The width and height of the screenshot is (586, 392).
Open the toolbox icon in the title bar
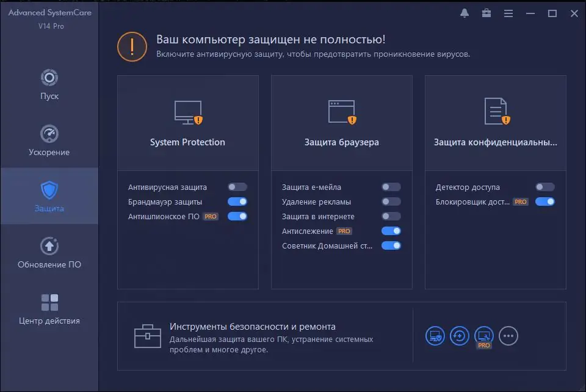487,13
